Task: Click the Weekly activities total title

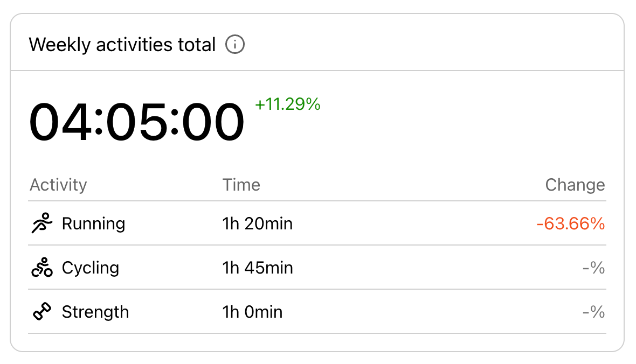Action: 122,44
